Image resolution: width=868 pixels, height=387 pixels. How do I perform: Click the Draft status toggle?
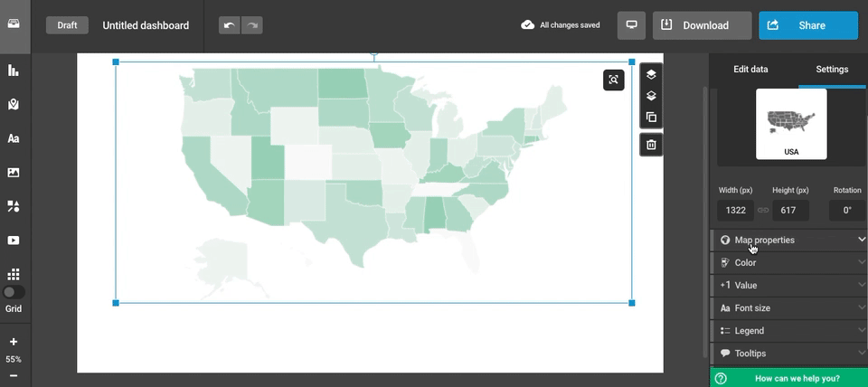coord(67,25)
